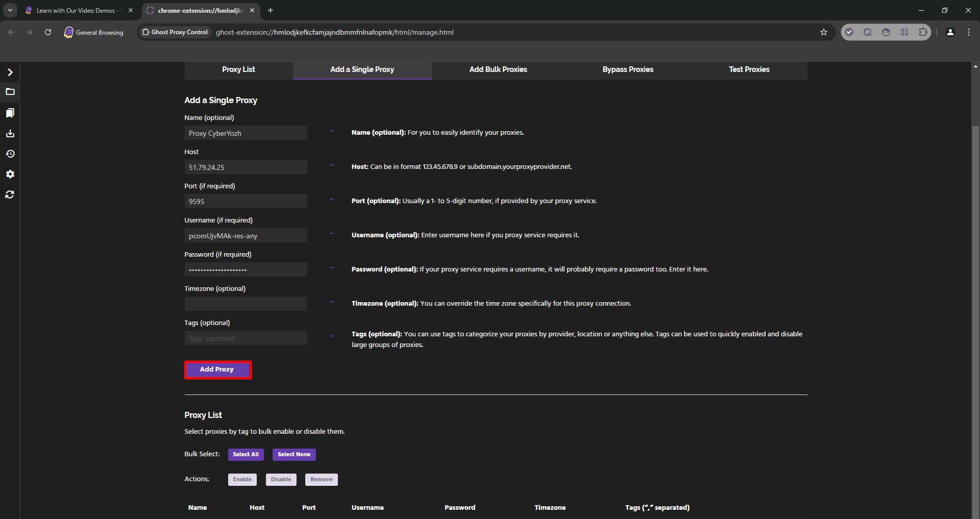Click the checkmark extension icon in the toolbar
The image size is (980, 519).
(x=849, y=32)
